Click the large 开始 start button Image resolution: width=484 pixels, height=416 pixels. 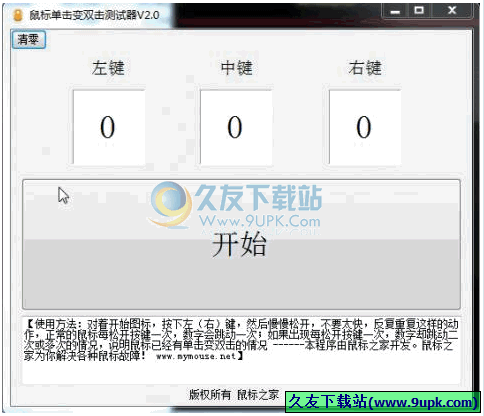click(241, 245)
